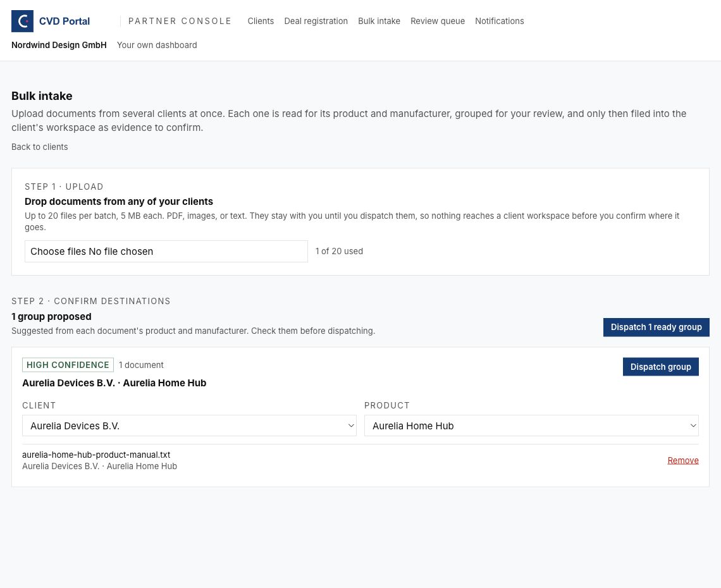The height and width of the screenshot is (588, 721).
Task: Click the Dispatch 1 ready group button
Action: [x=656, y=328]
